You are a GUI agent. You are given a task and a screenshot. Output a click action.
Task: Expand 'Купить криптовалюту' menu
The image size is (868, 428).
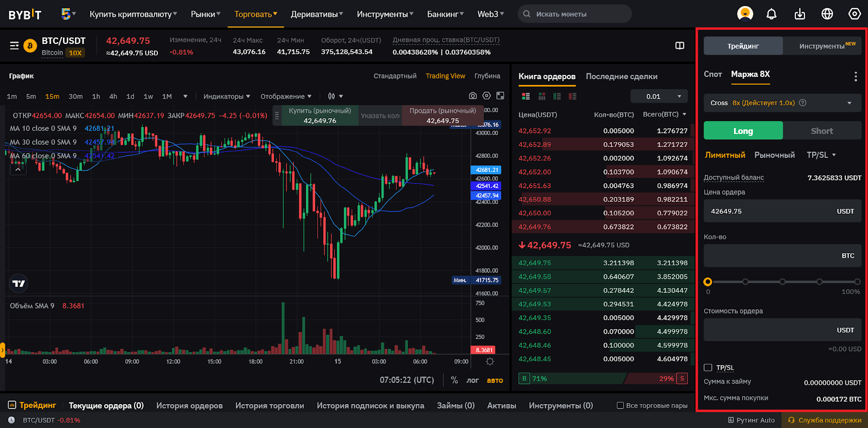[x=133, y=14]
